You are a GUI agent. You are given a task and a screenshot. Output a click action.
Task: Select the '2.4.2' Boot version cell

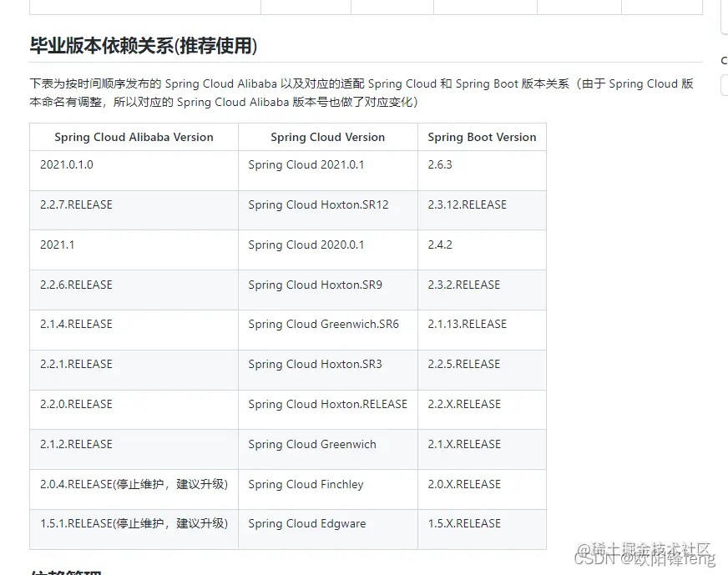(482, 250)
